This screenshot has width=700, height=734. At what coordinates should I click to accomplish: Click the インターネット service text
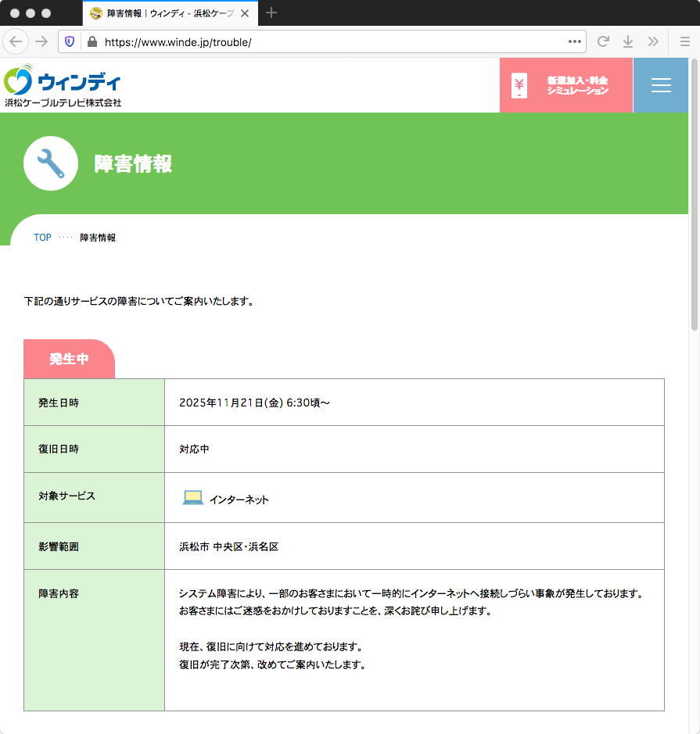239,500
